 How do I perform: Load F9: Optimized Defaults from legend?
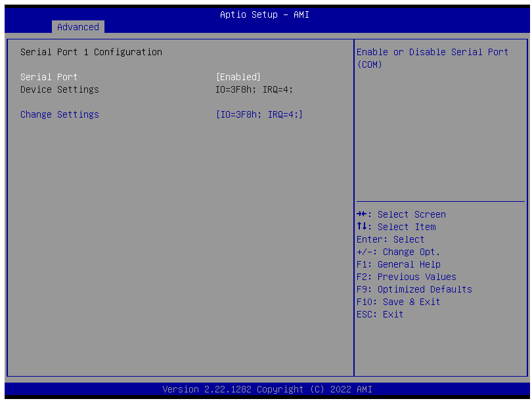[x=414, y=289]
